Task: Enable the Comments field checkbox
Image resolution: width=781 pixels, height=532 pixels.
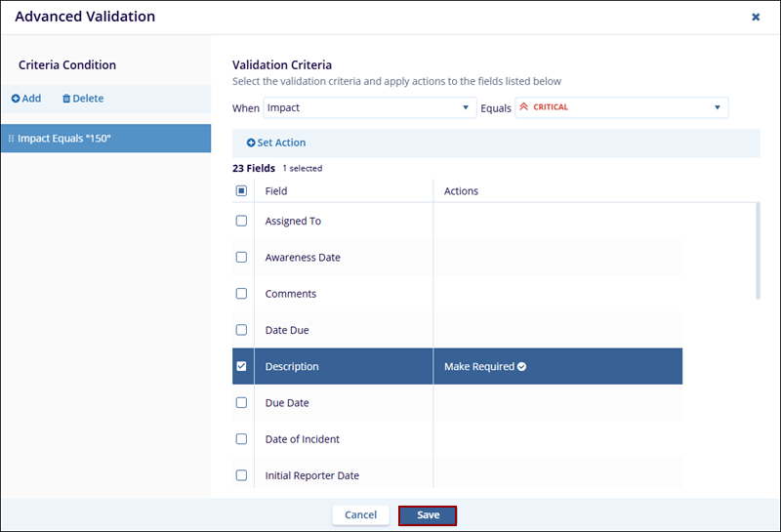Action: coord(242,294)
